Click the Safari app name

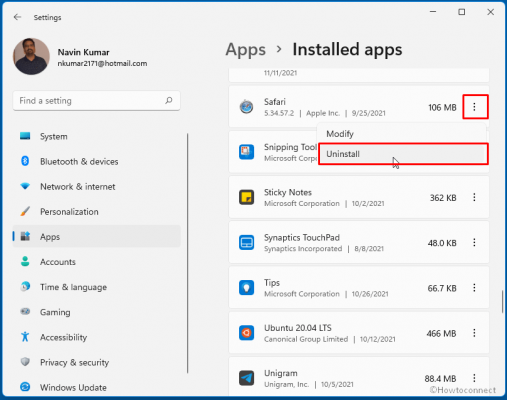(275, 102)
